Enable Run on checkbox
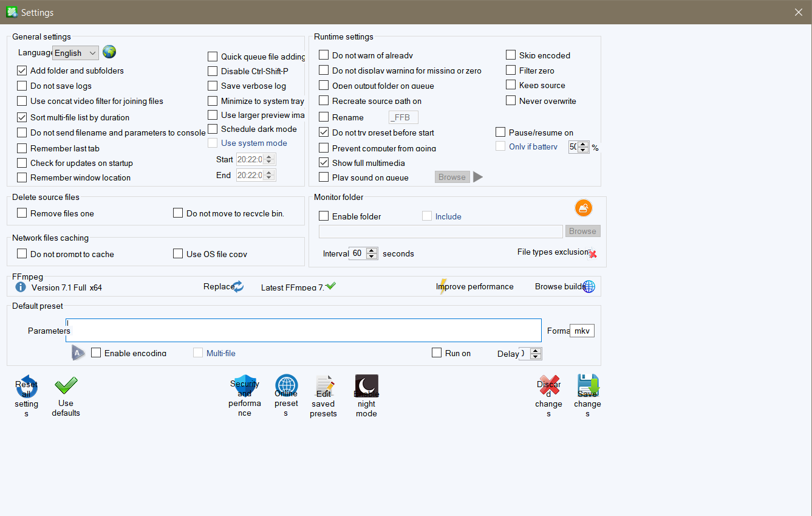Image resolution: width=812 pixels, height=516 pixels. click(x=437, y=353)
